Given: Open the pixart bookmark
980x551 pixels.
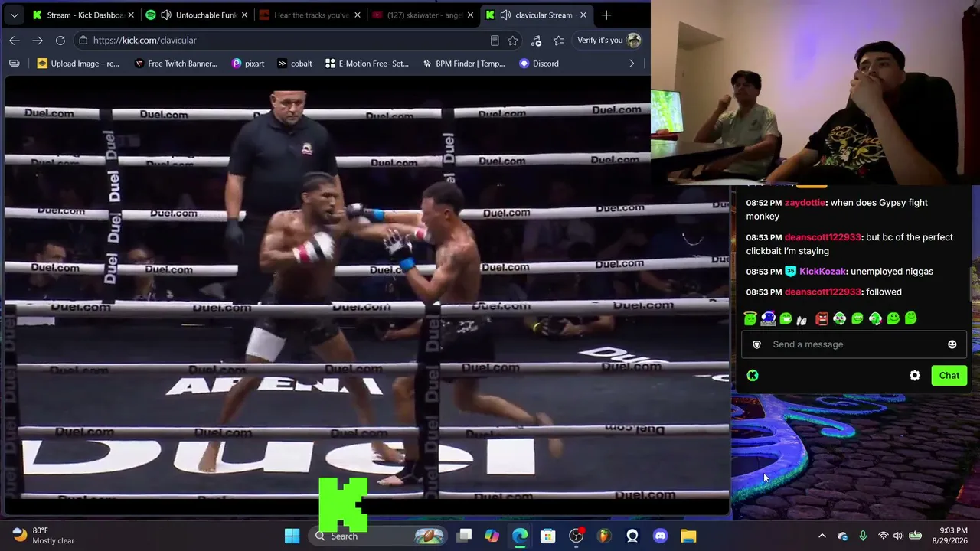Looking at the screenshot, I should 248,64.
